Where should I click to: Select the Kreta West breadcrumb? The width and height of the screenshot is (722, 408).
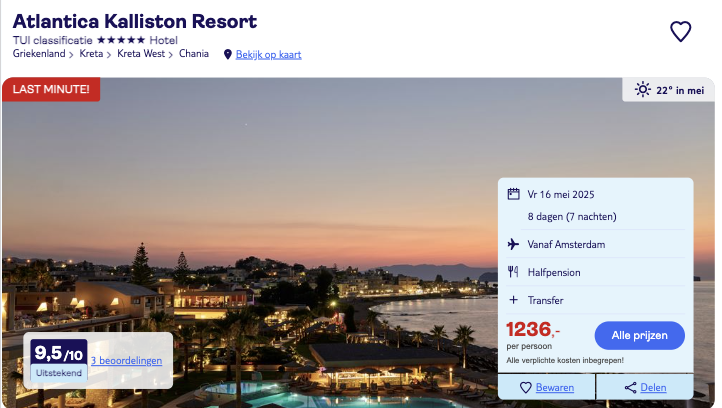(141, 54)
